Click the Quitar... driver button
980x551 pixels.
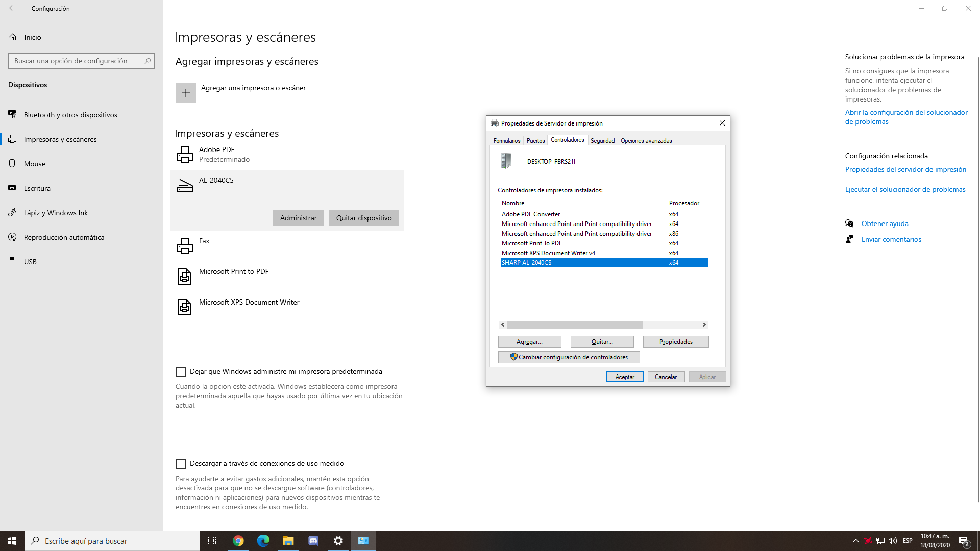pos(602,342)
